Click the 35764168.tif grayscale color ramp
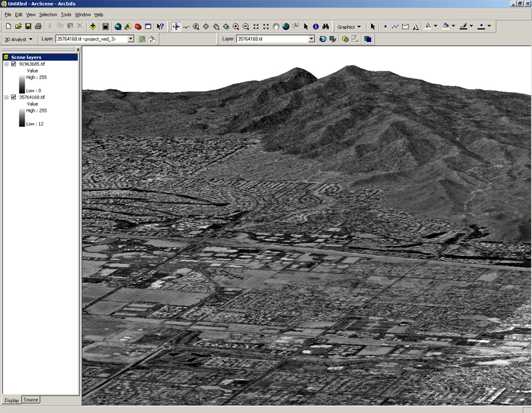Viewport: 532px width, 413px height. pos(21,117)
